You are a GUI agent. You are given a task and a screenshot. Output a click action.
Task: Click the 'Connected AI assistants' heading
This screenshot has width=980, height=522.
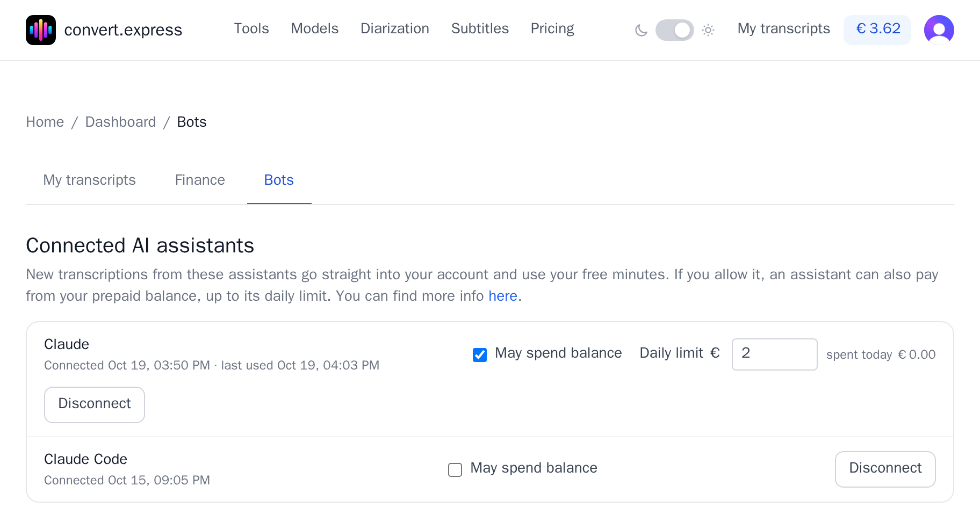tap(140, 245)
